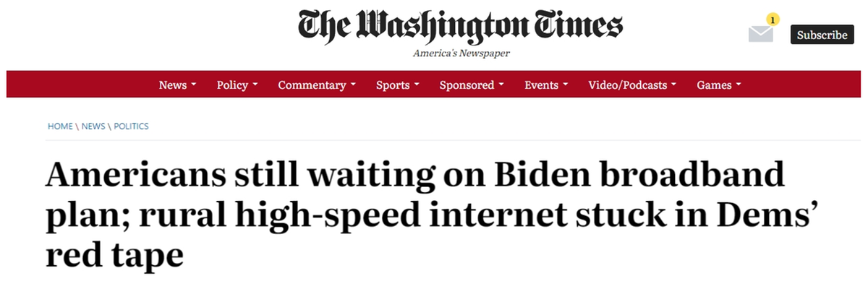Click the NEWS breadcrumb link
Viewport: 868px width, 289px height.
coord(93,126)
